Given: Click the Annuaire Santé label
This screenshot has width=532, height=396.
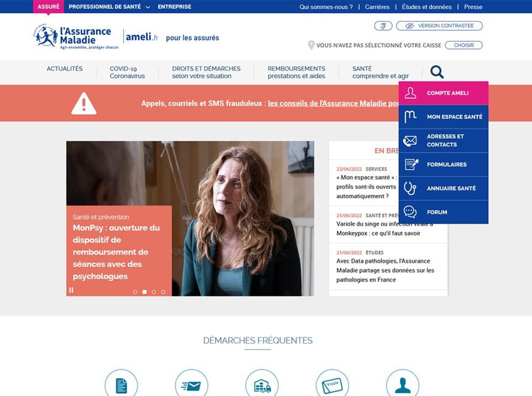Looking at the screenshot, I should [451, 188].
